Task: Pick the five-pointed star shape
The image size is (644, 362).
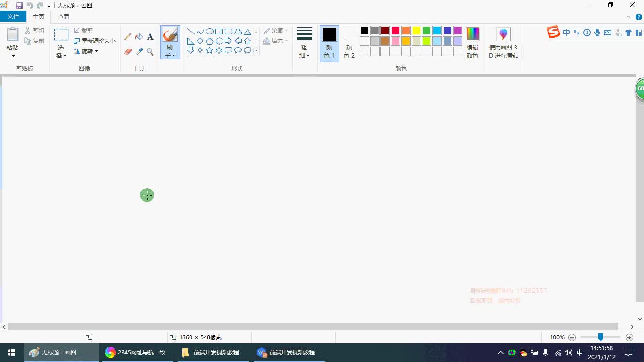Action: [209, 50]
